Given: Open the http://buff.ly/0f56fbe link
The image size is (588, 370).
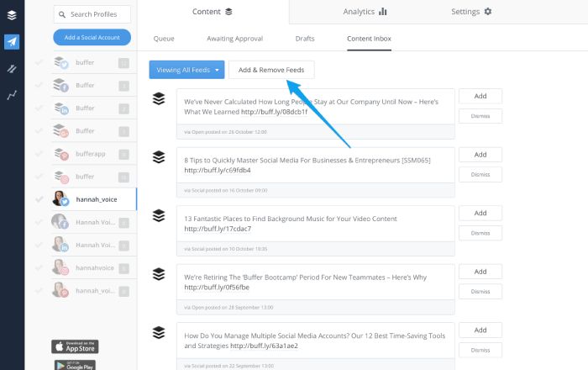Looking at the screenshot, I should tap(217, 288).
